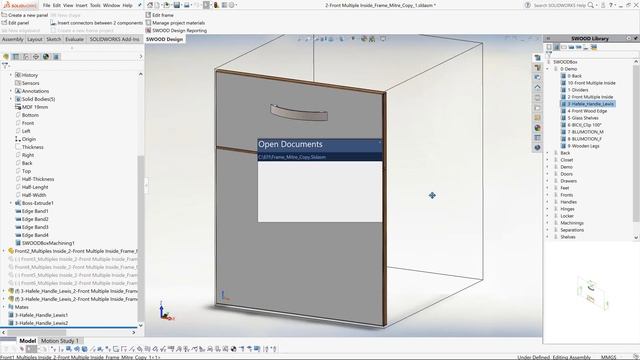Activate the Select cursor tool icon

pyautogui.click(x=207, y=5)
